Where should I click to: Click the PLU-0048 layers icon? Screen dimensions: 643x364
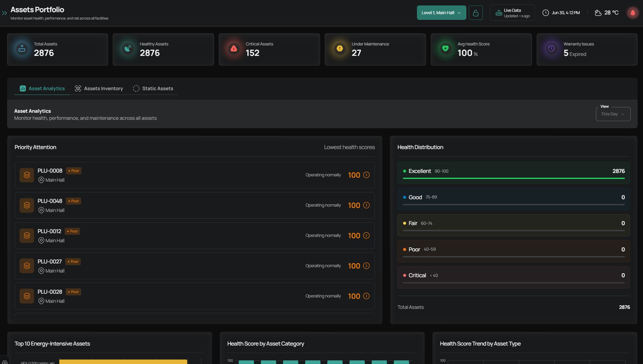coord(27,205)
